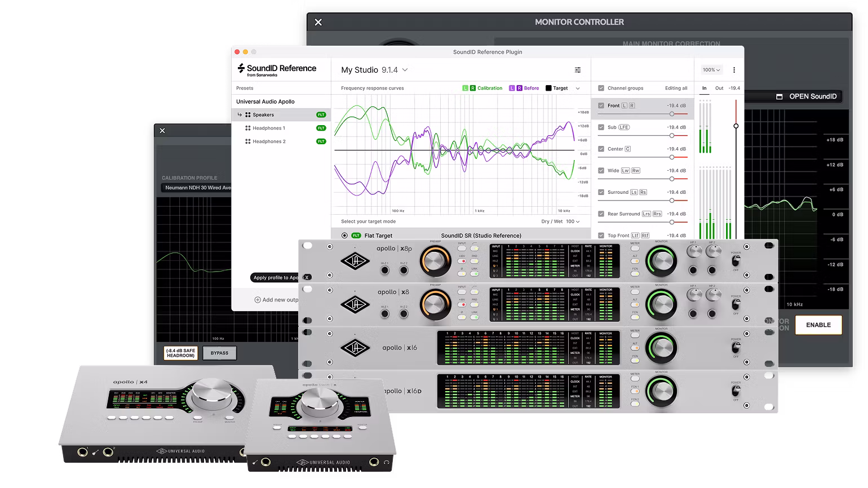Click the L channel tag on Front row

tap(625, 105)
